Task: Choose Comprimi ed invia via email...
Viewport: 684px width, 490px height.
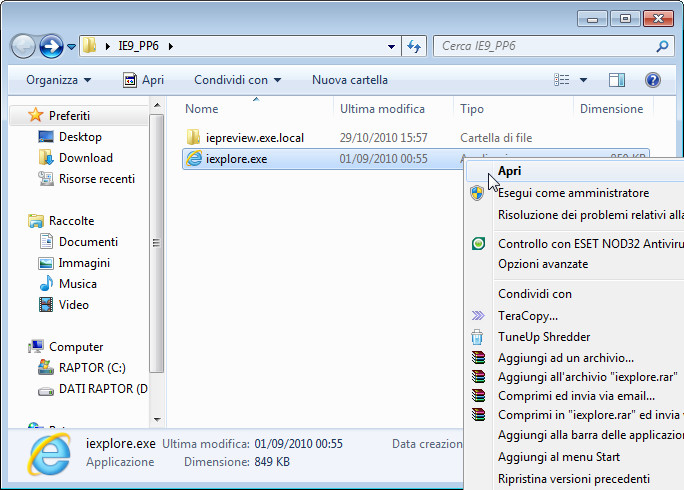Action: coord(575,396)
